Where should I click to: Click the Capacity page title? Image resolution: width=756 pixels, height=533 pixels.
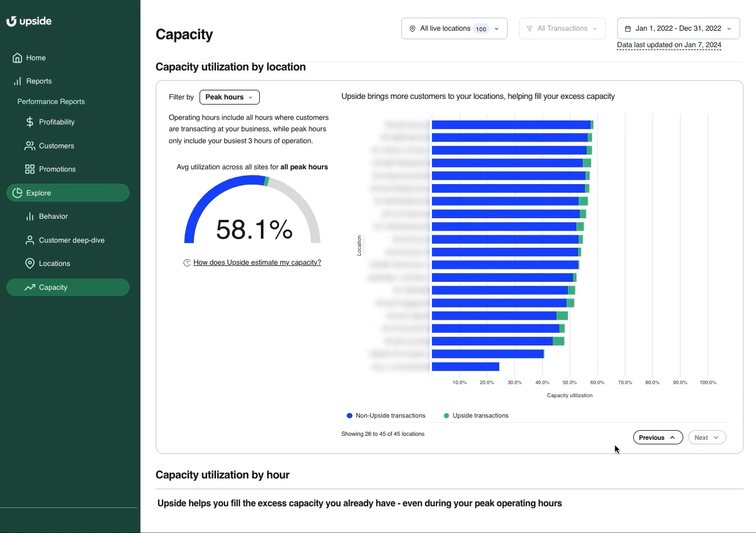pos(184,35)
